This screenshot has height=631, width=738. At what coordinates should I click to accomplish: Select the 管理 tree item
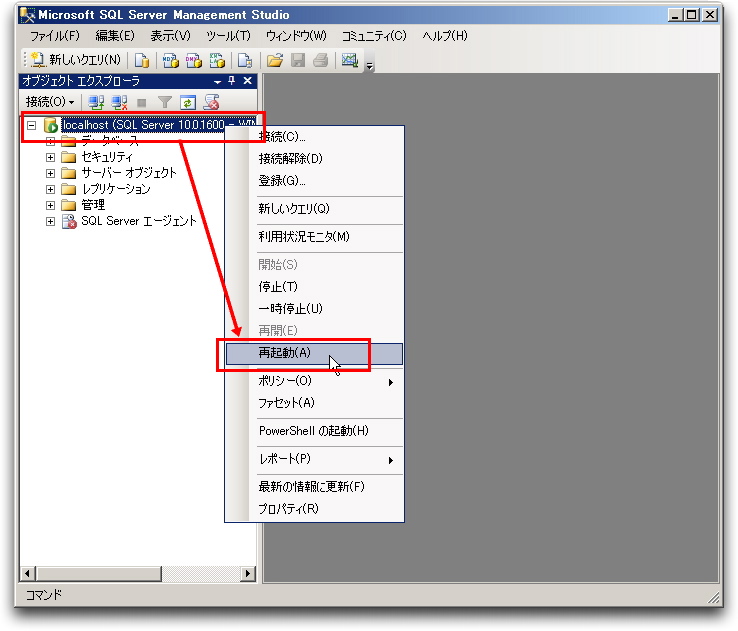93,205
